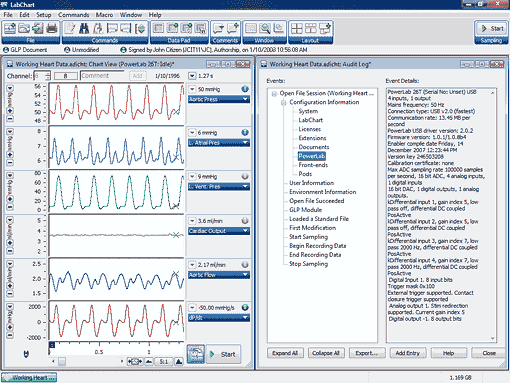Click the Chart View horizontal scrollbar thumb

62,361
